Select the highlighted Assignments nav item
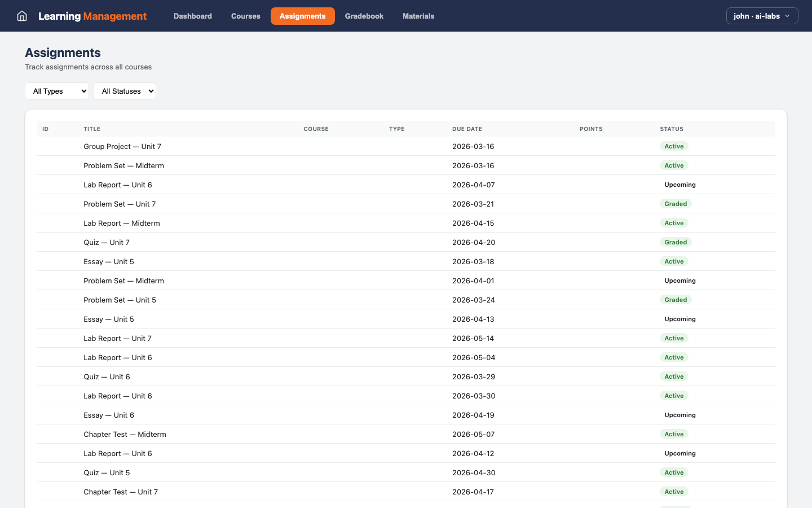The height and width of the screenshot is (508, 812). 302,16
